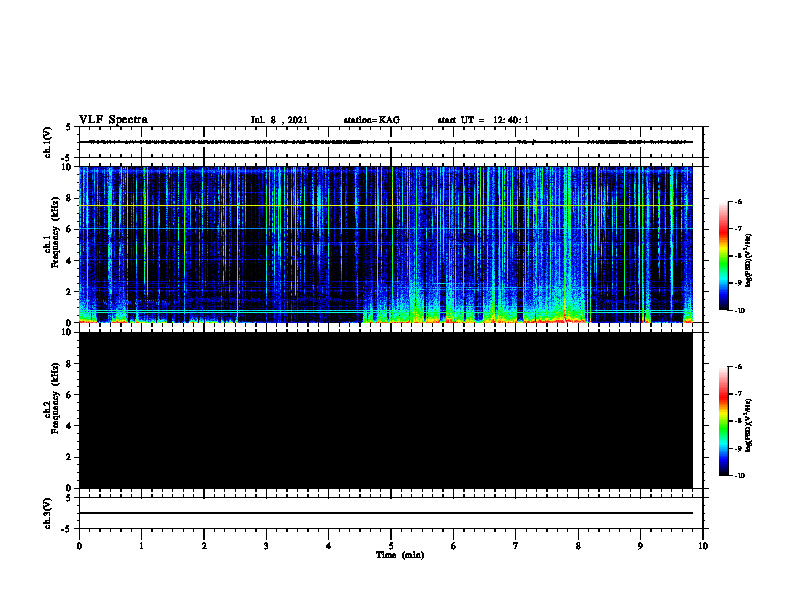Click time axis tick label "1"
The height and width of the screenshot is (612, 792).
pos(141,546)
